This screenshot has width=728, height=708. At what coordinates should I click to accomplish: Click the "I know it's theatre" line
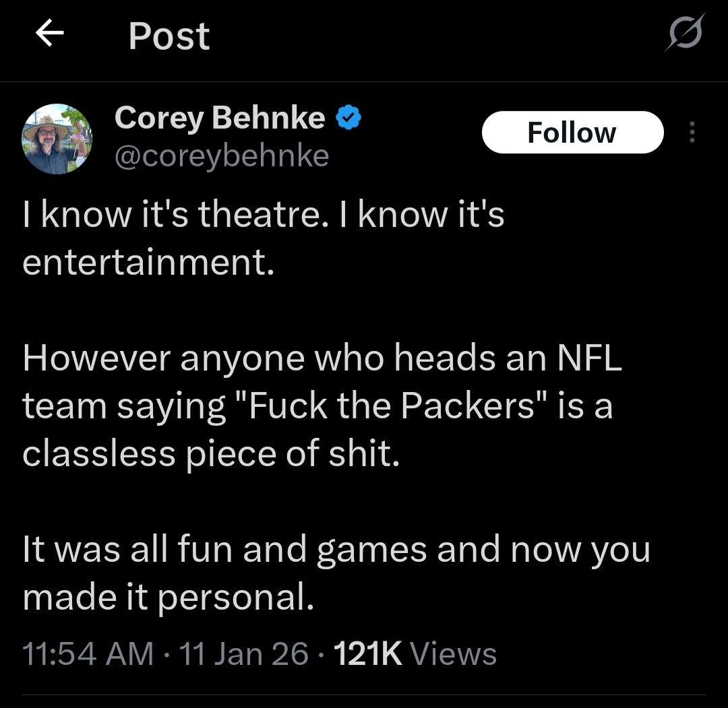pyautogui.click(x=263, y=214)
